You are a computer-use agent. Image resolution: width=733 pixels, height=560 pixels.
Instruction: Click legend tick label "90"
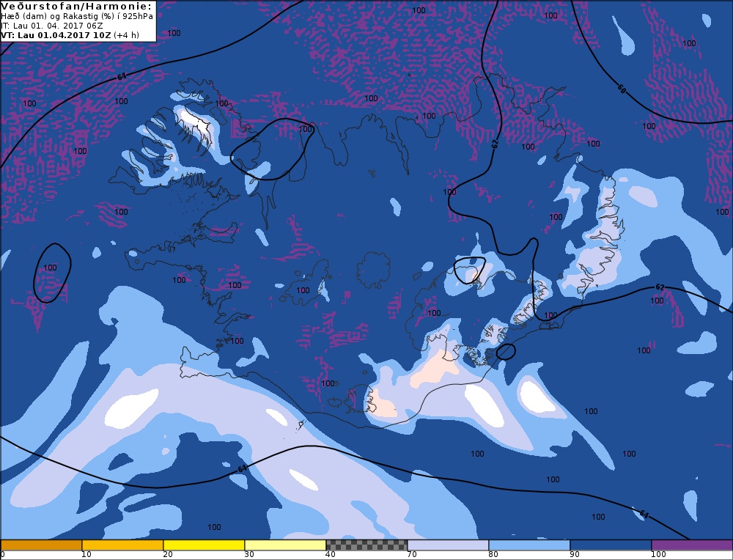[575, 554]
